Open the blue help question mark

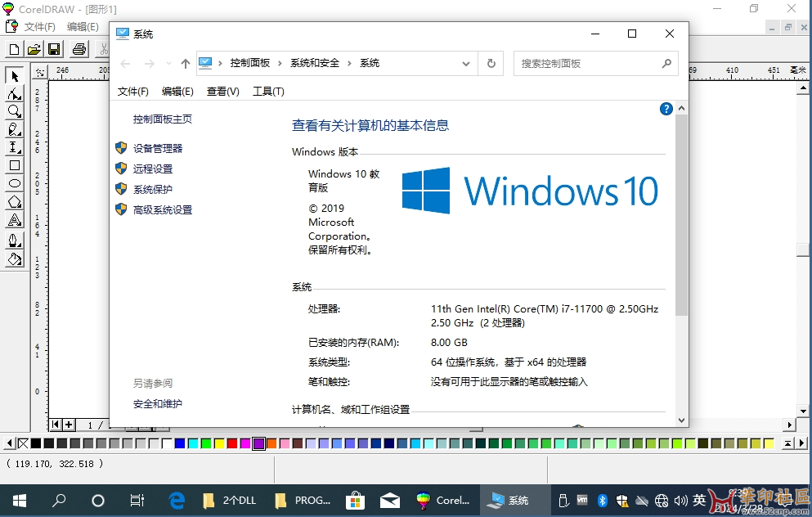[666, 109]
